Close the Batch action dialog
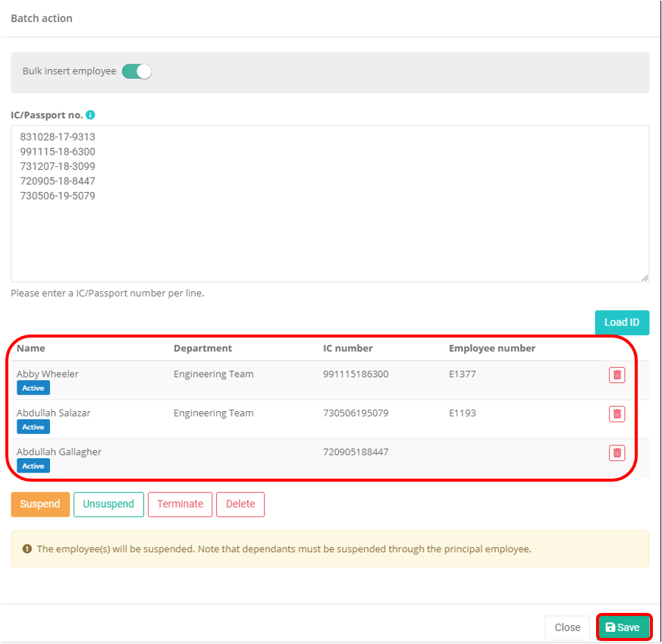The image size is (662, 644). coord(567,627)
